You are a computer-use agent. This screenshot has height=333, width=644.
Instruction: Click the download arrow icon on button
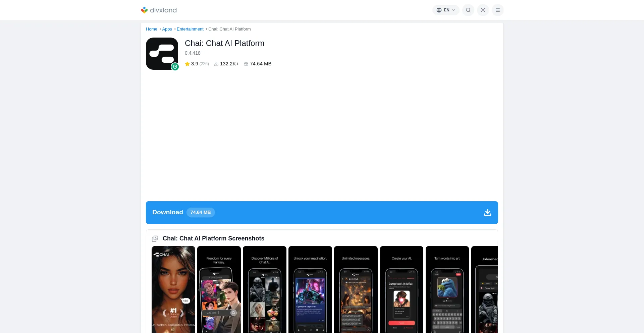click(x=488, y=213)
